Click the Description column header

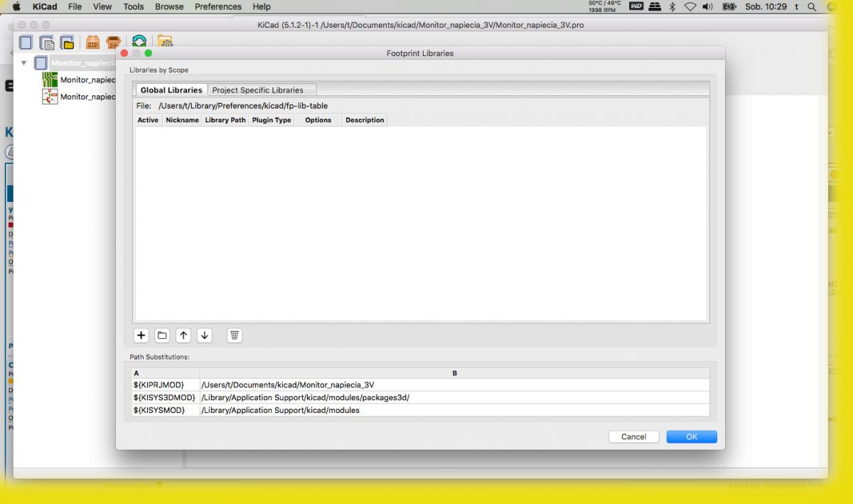click(365, 120)
